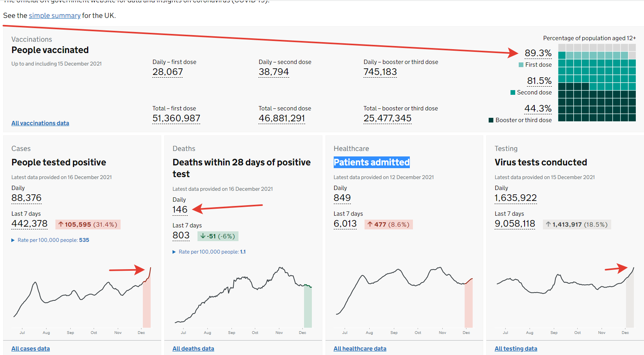Click last 7 days cases value 442,378

pyautogui.click(x=29, y=224)
